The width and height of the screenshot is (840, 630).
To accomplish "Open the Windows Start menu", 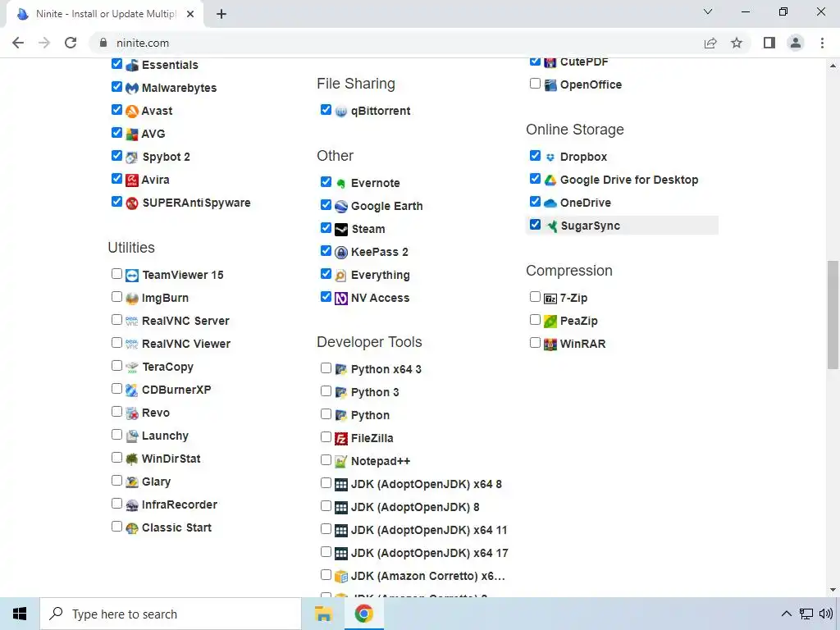I will (20, 614).
